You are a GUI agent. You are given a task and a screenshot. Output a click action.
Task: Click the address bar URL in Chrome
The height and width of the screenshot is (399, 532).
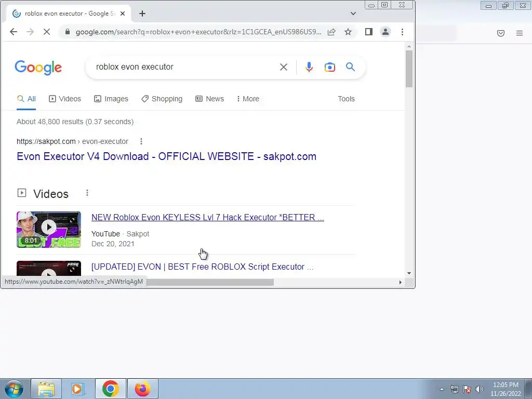pyautogui.click(x=198, y=32)
